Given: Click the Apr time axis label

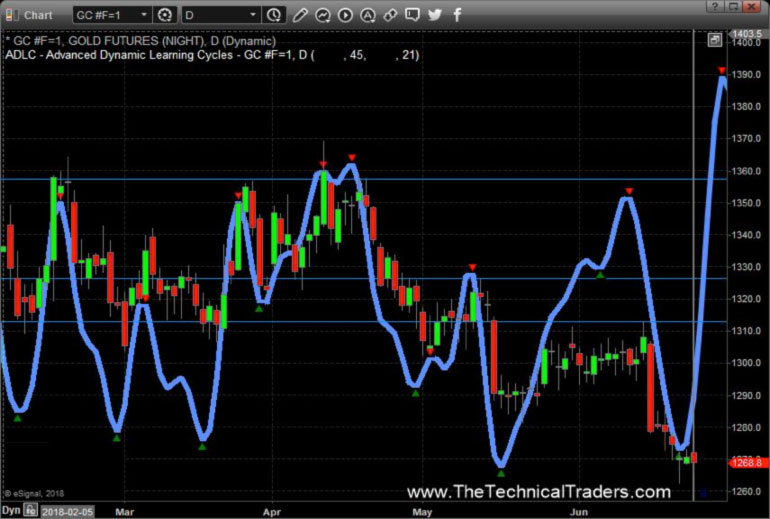Looking at the screenshot, I should point(272,512).
